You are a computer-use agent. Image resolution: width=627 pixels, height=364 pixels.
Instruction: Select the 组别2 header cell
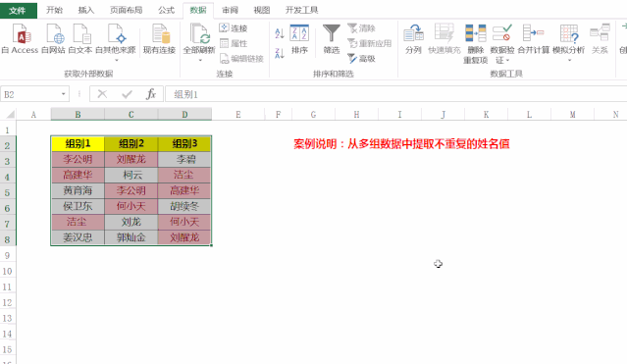[x=131, y=143]
